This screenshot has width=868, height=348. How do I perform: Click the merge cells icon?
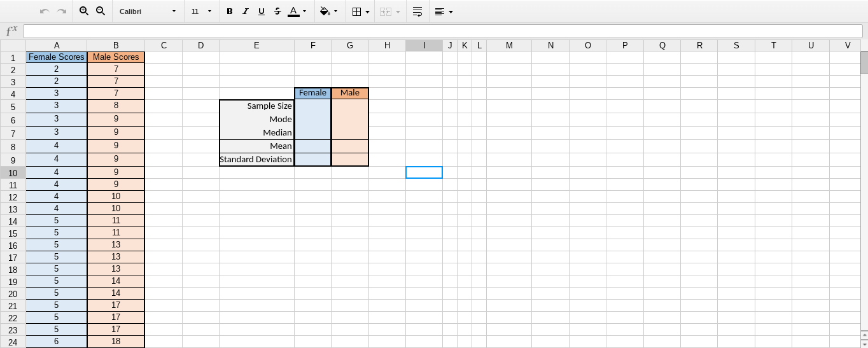(386, 11)
